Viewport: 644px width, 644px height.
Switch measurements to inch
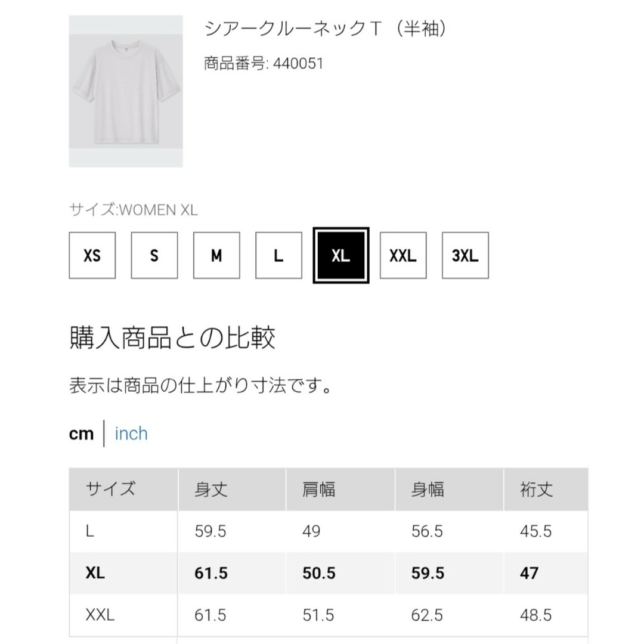coord(131,434)
